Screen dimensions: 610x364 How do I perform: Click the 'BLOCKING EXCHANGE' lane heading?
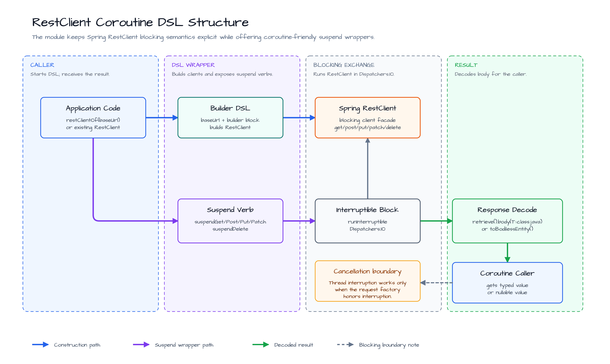pos(344,65)
